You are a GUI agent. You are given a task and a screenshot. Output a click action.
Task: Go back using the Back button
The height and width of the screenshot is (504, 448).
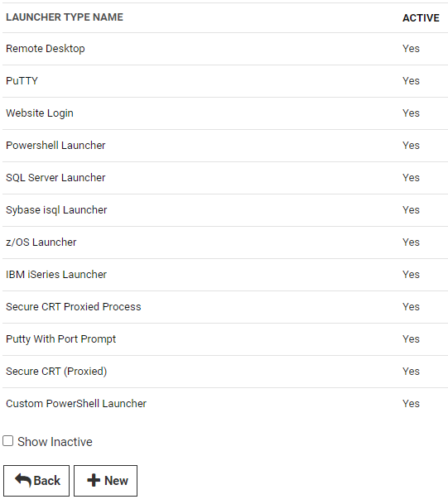36,481
